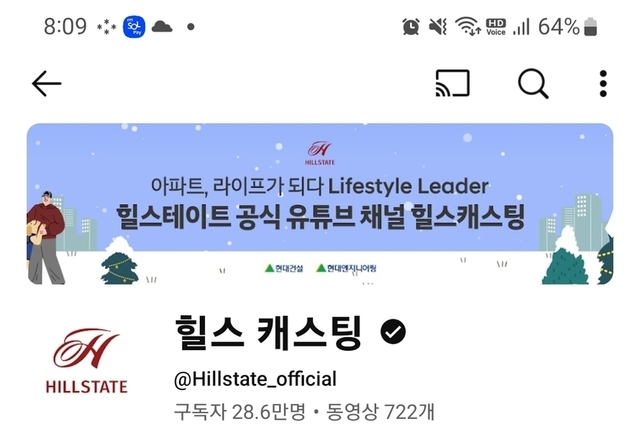Select the 힐스 캐스팅 channel title
Viewport: 640px width, 440px height.
point(268,333)
